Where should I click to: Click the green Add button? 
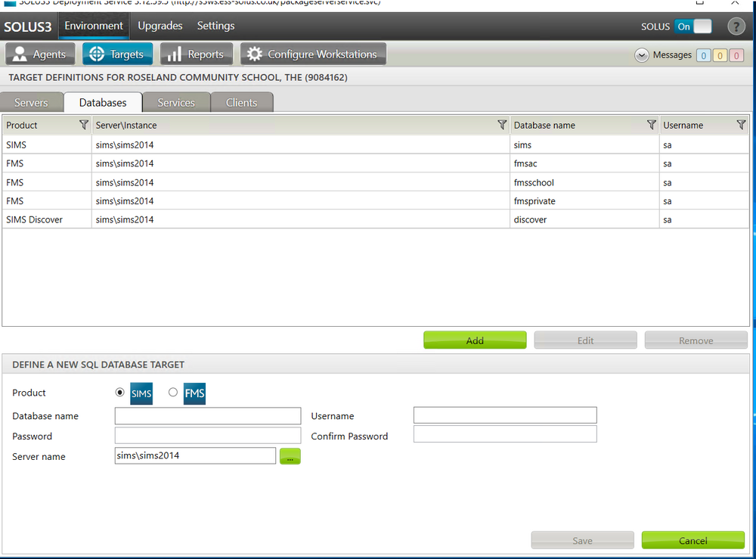click(475, 340)
